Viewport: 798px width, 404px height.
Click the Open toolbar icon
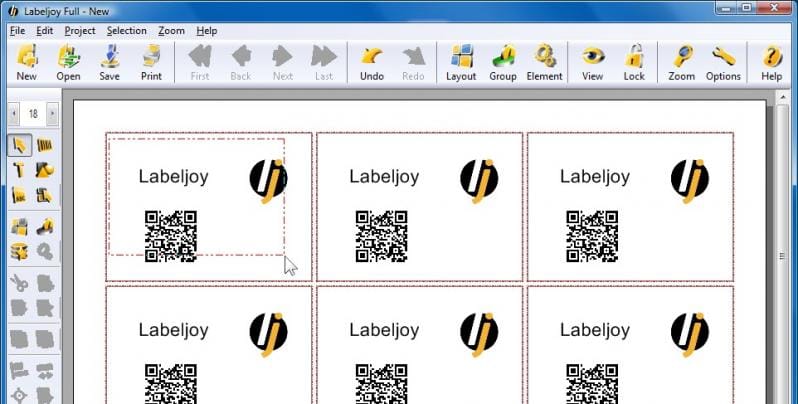pyautogui.click(x=68, y=62)
